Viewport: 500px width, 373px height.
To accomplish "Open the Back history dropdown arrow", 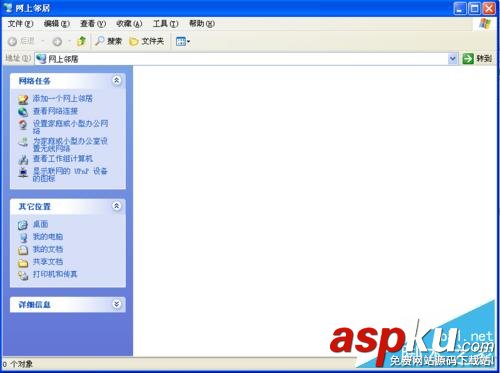I will pos(43,41).
